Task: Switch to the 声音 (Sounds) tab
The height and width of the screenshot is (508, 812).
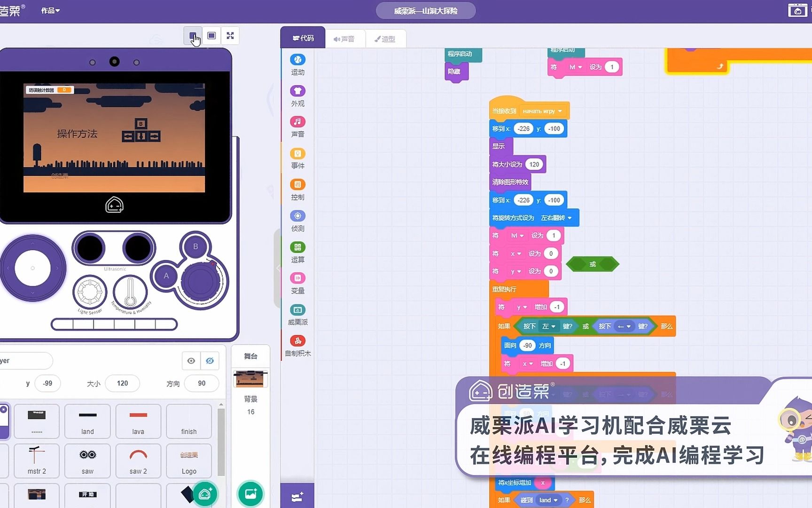Action: [344, 39]
